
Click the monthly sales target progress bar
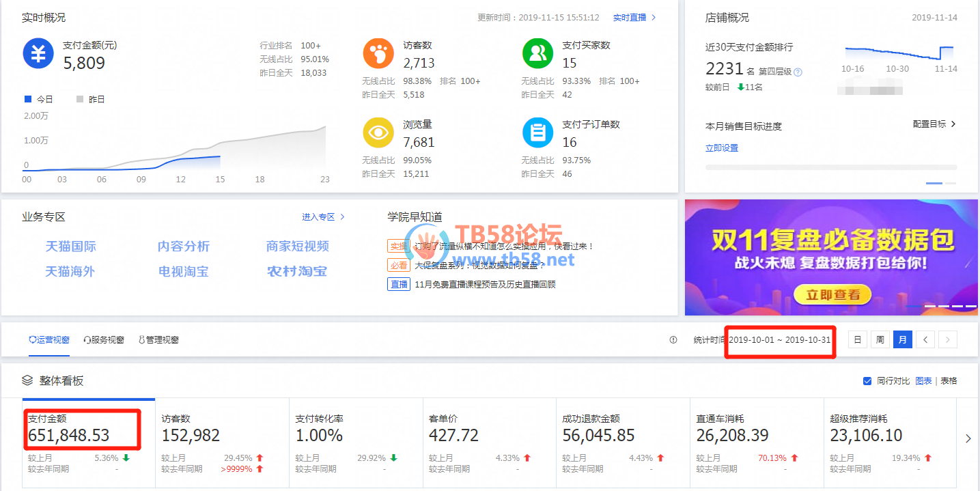pos(831,167)
